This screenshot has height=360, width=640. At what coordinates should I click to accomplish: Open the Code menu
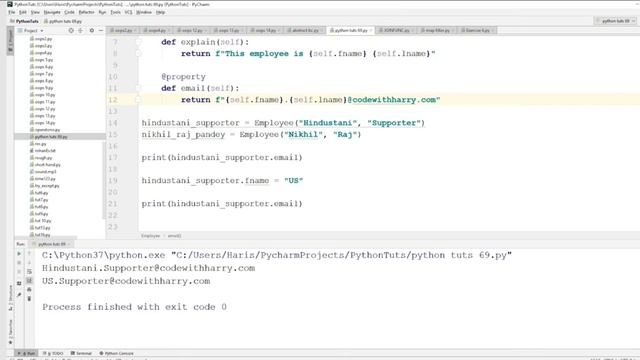[x=69, y=12]
